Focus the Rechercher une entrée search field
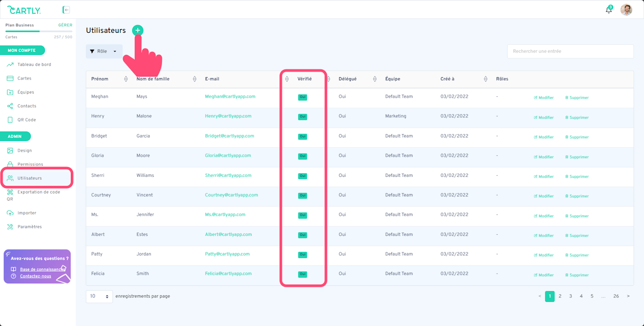644x326 pixels. click(x=570, y=51)
